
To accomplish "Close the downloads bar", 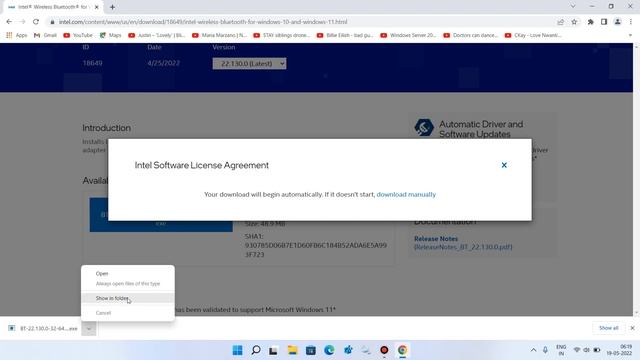I will [x=632, y=328].
